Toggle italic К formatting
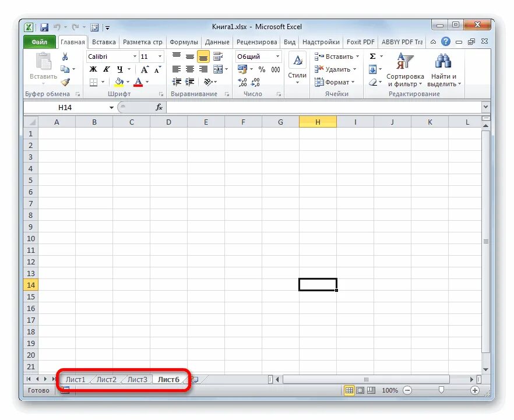Image resolution: width=514 pixels, height=420 pixels. click(x=106, y=69)
